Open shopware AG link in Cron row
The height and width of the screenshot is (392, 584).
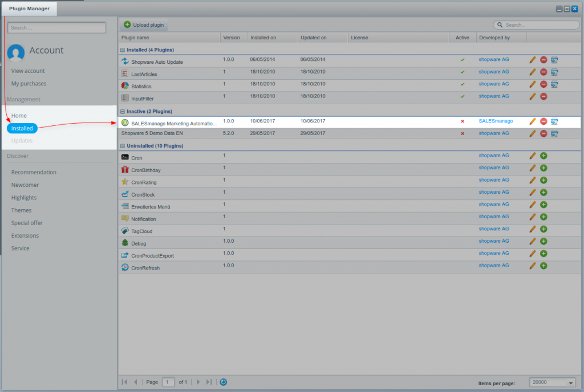[x=493, y=156]
